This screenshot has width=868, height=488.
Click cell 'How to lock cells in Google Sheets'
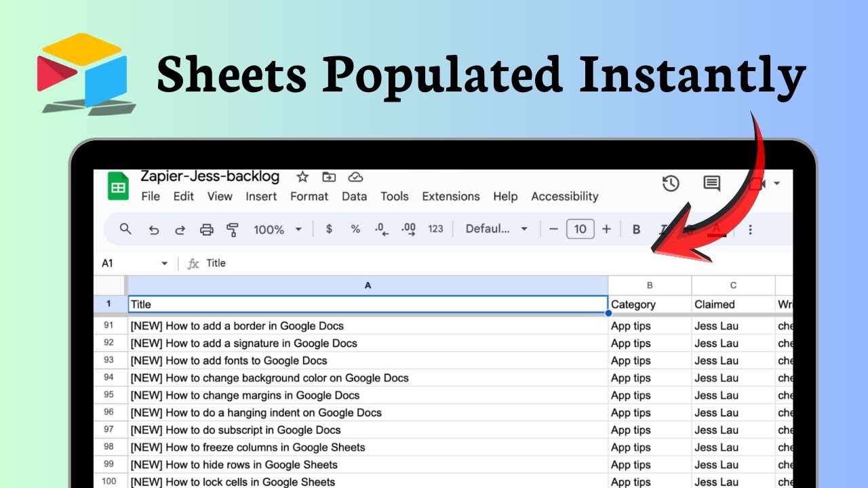pyautogui.click(x=368, y=481)
